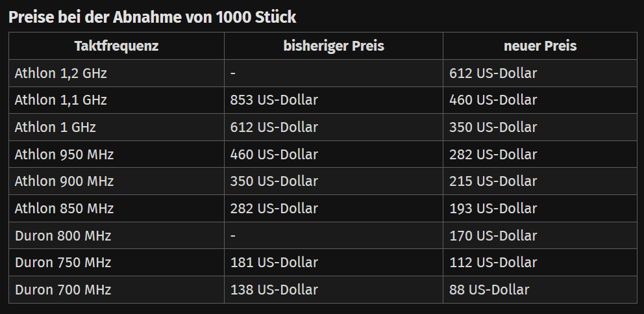644x314 pixels.
Task: Select the Athlon 900 MHz row label
Action: [x=64, y=181]
